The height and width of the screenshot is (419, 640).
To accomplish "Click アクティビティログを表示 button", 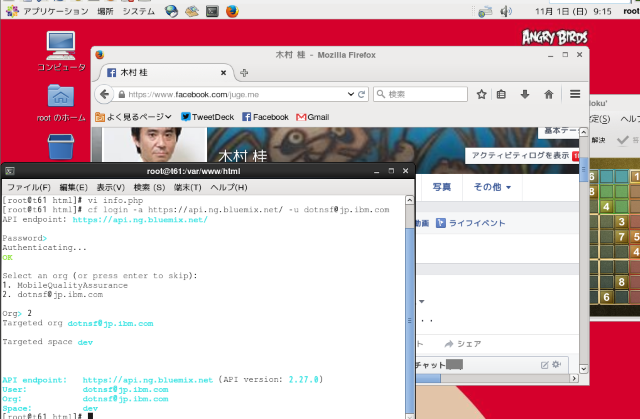I will click(x=524, y=155).
